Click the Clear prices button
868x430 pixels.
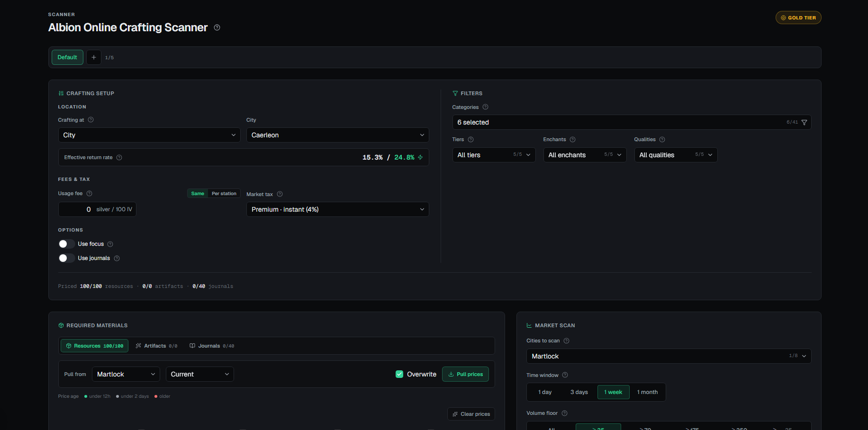pyautogui.click(x=471, y=414)
